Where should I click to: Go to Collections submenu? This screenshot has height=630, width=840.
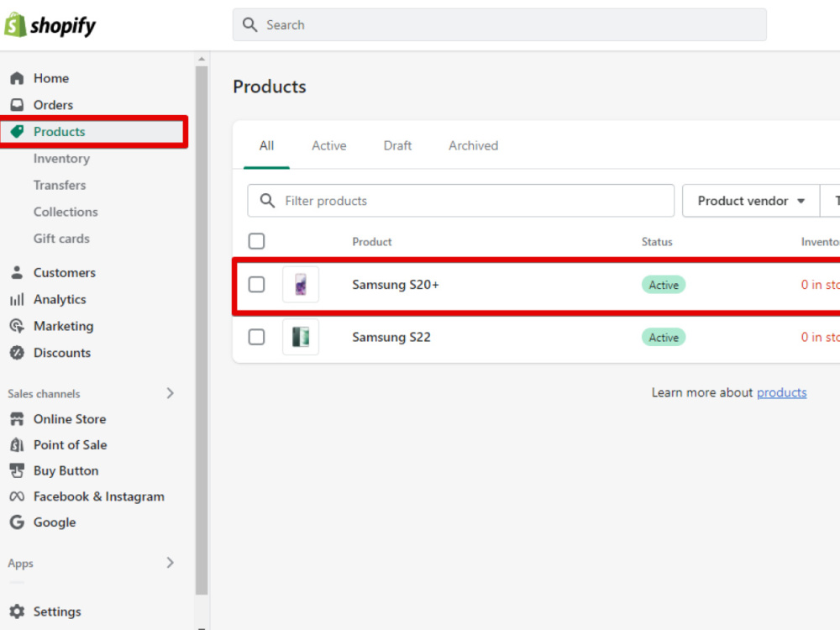point(66,213)
